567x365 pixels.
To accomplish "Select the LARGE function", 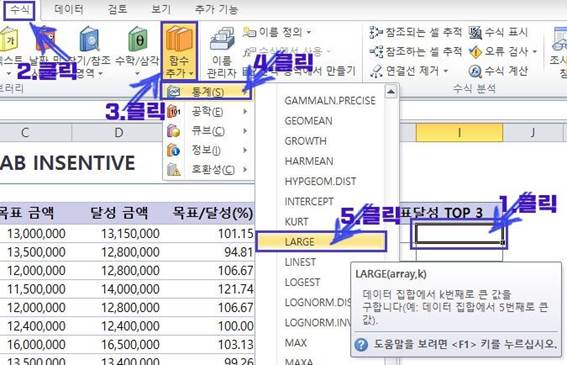I will pyautogui.click(x=321, y=242).
